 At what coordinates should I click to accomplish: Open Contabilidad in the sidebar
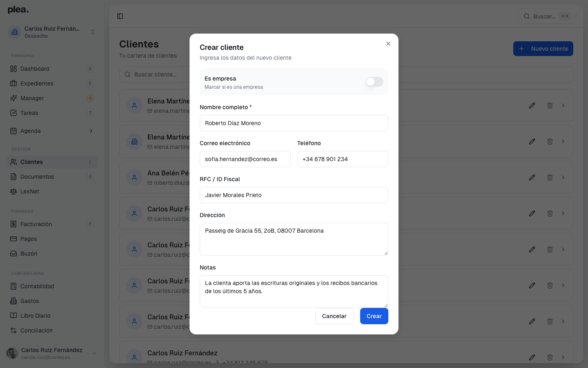point(52,286)
